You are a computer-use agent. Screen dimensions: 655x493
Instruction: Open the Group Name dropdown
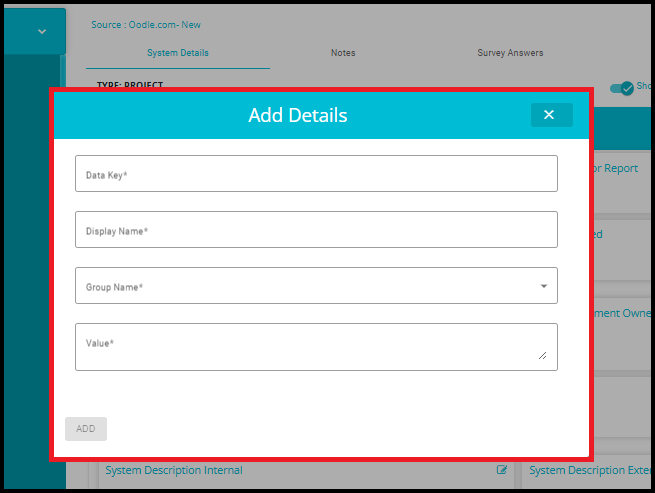coord(306,286)
